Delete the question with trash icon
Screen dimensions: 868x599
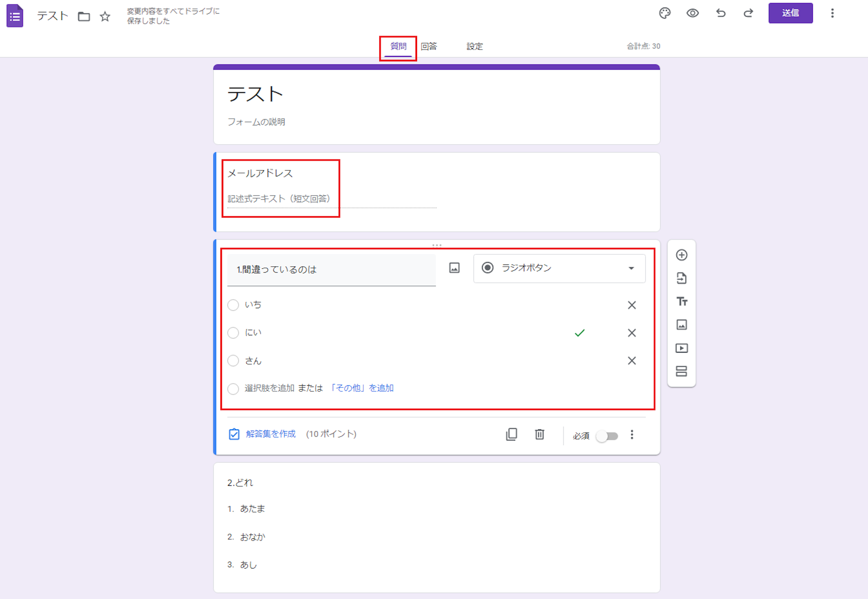539,434
